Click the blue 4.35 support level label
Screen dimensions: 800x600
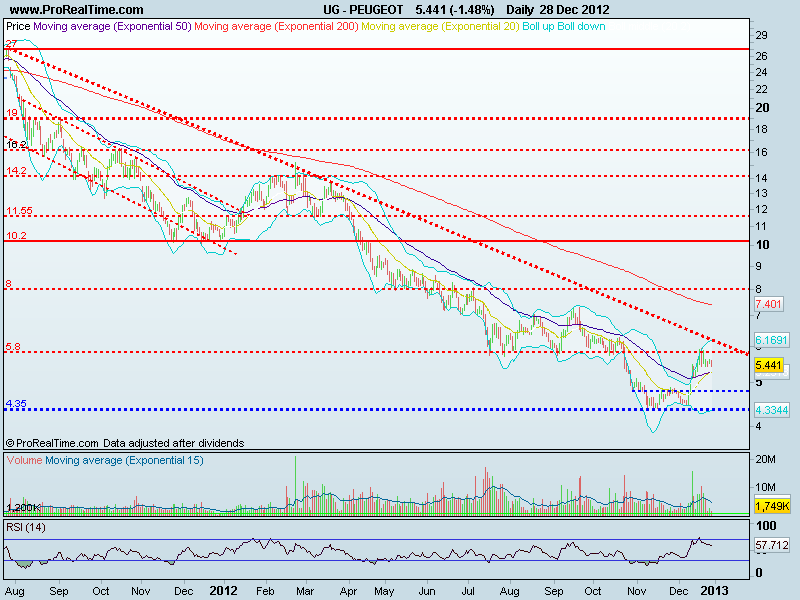pos(16,404)
